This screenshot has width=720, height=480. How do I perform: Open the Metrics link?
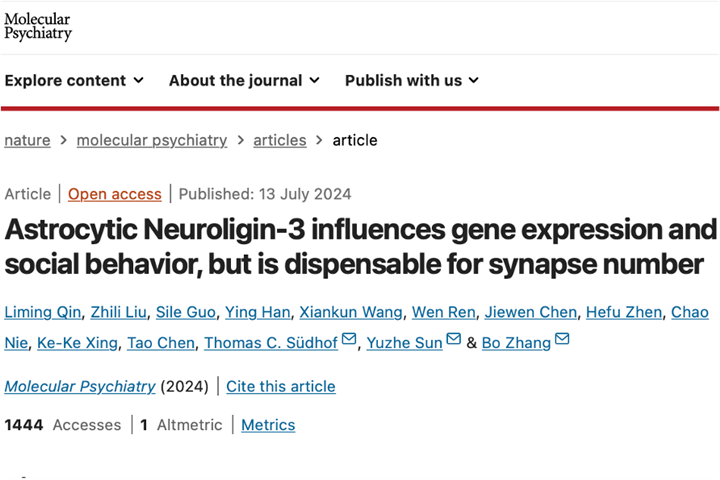(268, 425)
